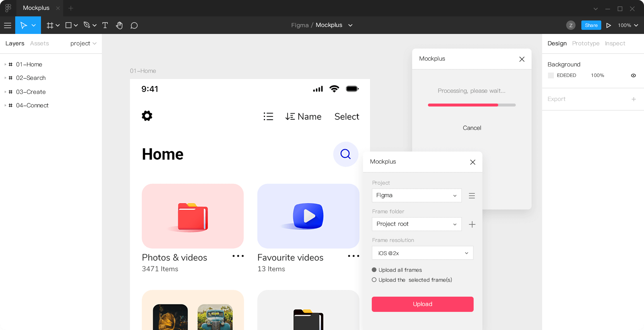Select Upload the selected frame(s) option

pyautogui.click(x=374, y=280)
